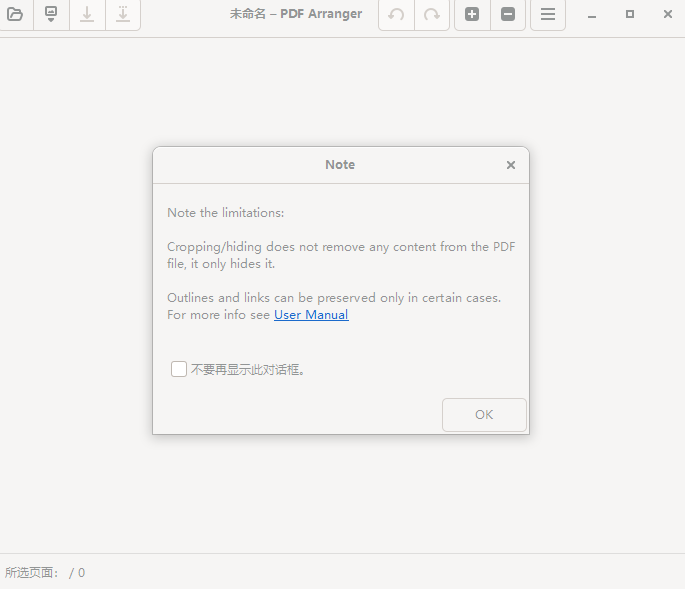Open the hamburger main menu
This screenshot has height=589, width=685.
click(548, 15)
